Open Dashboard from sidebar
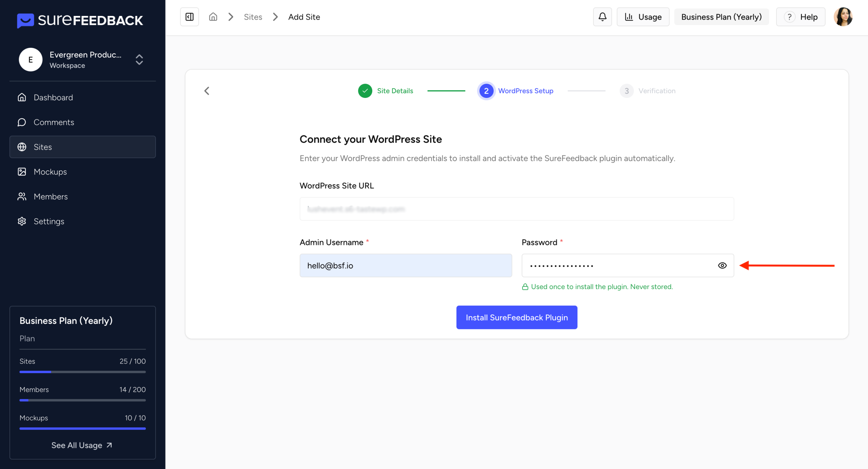Screen dimensions: 868x469 pos(53,98)
